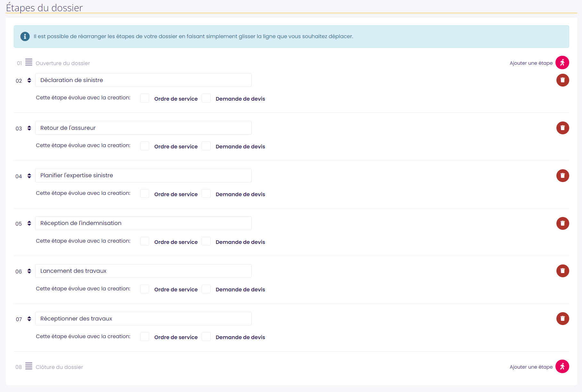Click the reorder arrows for step 02
Viewport: 582px width, 392px height.
tap(29, 80)
